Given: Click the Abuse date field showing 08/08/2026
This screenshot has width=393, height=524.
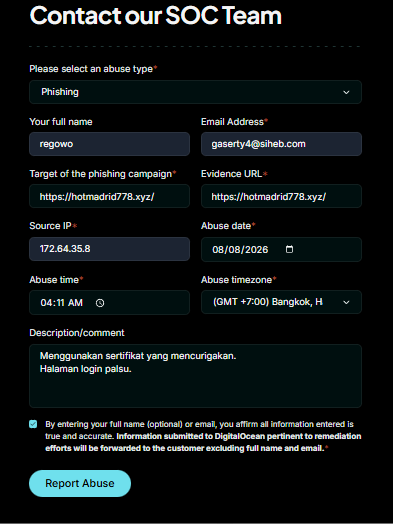Looking at the screenshot, I should click(281, 249).
